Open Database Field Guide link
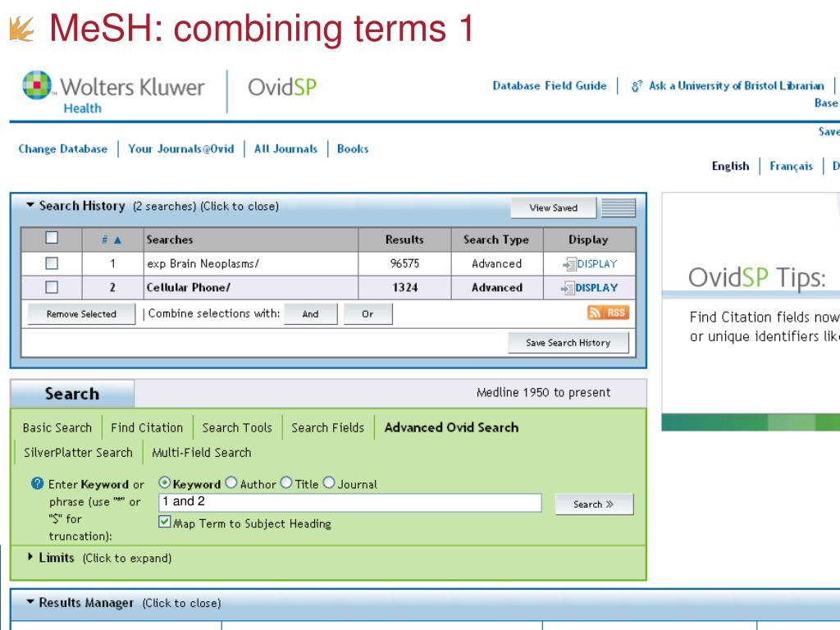Viewport: 840px width, 630px height. (550, 85)
